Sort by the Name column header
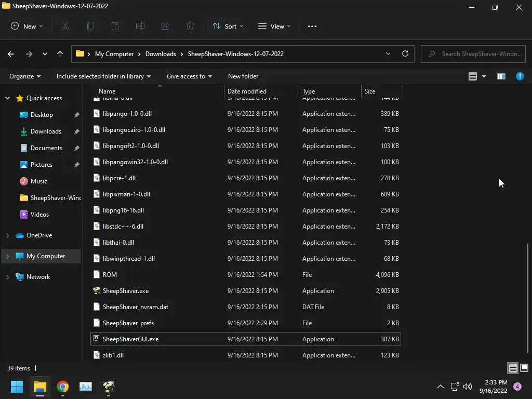Viewport: 532px width, 399px height. click(x=157, y=91)
